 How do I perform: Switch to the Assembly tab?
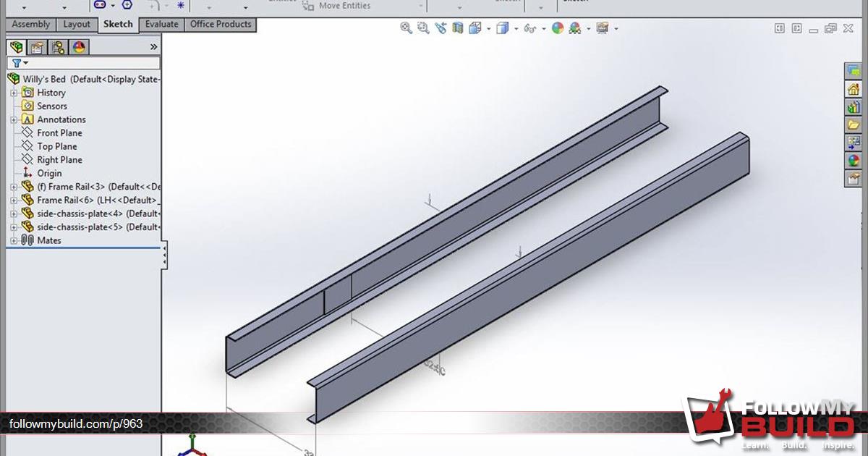(31, 25)
